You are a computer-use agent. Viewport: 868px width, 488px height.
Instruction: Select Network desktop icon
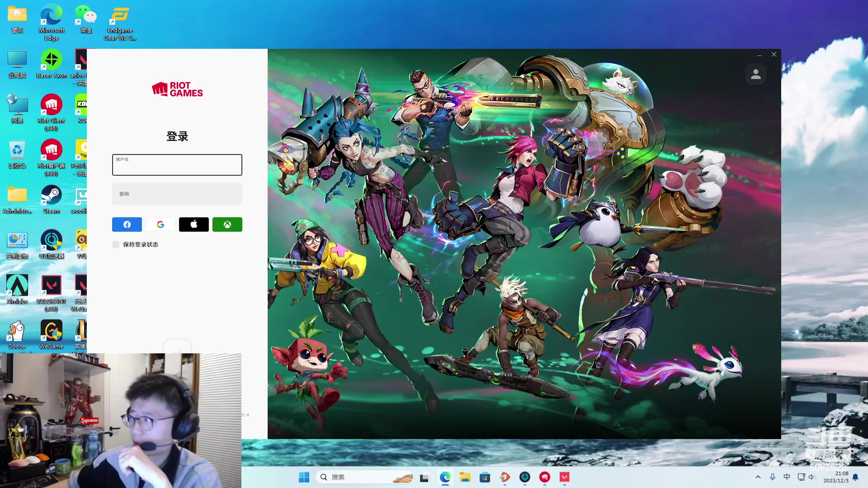pos(17,109)
